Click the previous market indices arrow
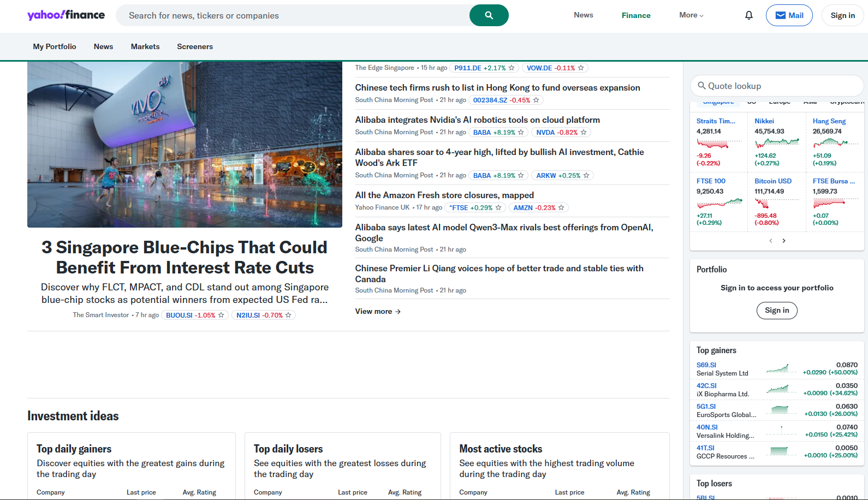Screen dimensions: 868x500 [770, 241]
